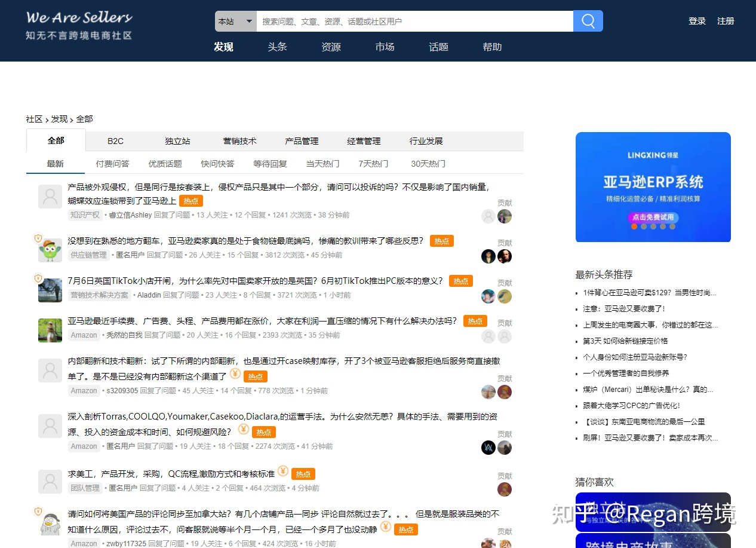Click the orange V badge on the TikTok question avatar

click(38, 278)
